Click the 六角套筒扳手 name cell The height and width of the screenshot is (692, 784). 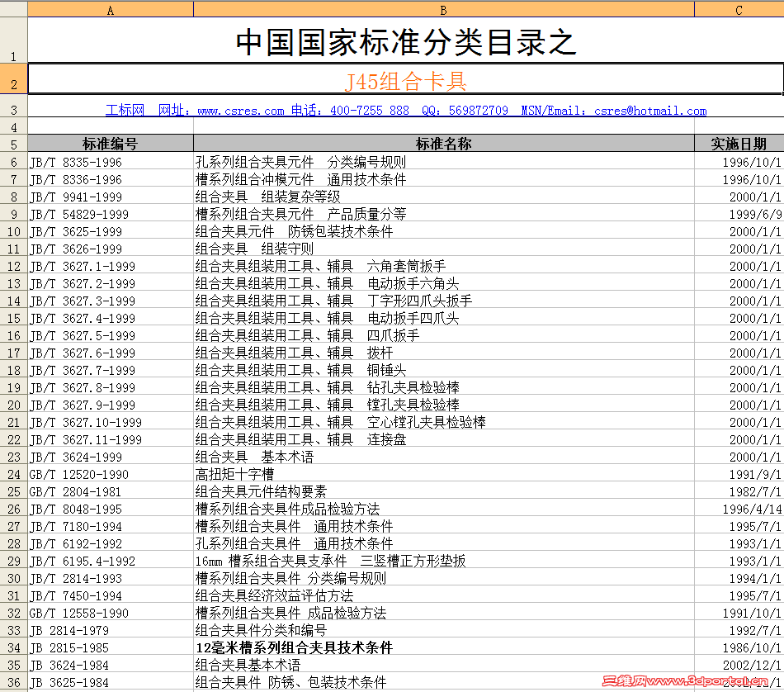(443, 266)
